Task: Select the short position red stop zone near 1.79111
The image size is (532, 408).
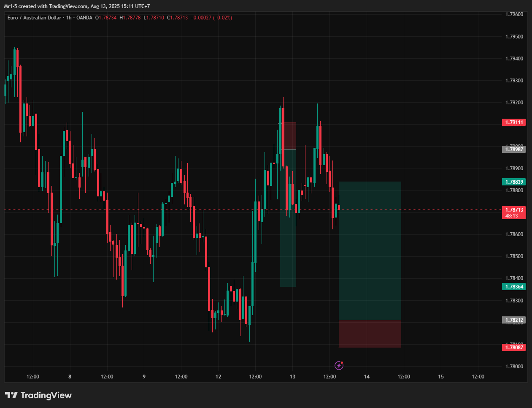Action: [x=288, y=136]
